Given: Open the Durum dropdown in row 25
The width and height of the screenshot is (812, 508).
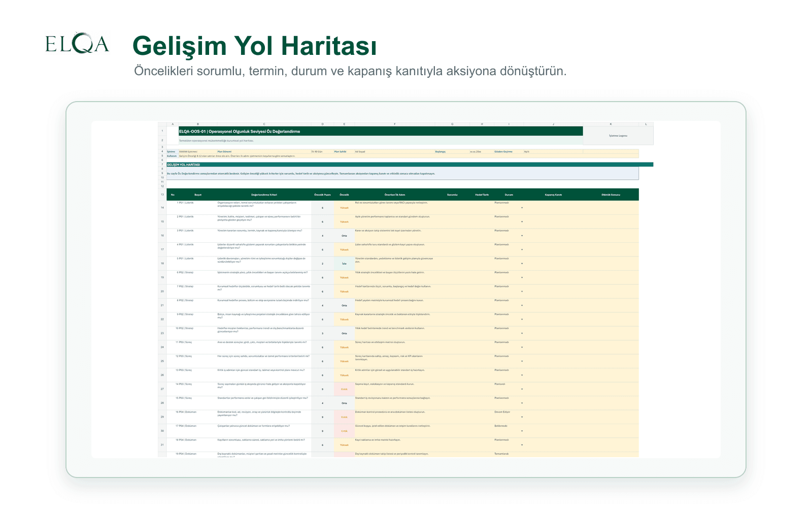Looking at the screenshot, I should coord(522,361).
